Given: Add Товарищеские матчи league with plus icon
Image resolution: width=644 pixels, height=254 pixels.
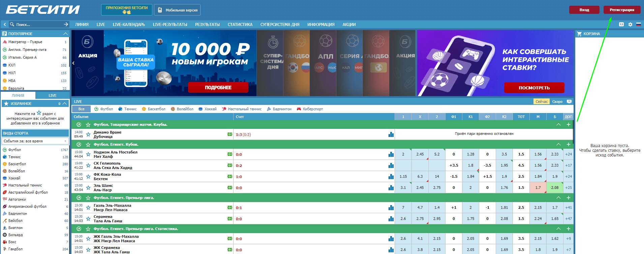Looking at the screenshot, I should 569,124.
